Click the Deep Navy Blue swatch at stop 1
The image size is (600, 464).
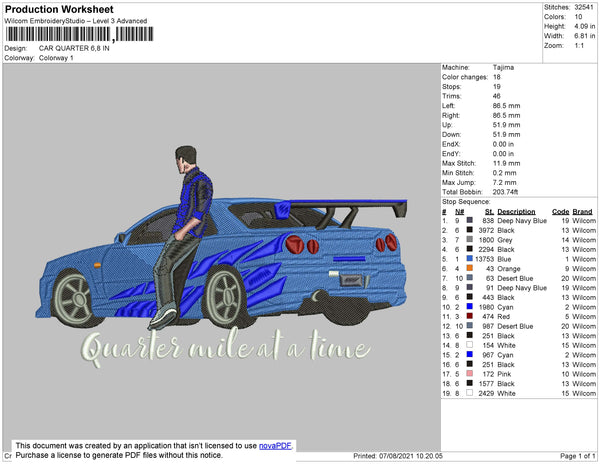click(470, 221)
